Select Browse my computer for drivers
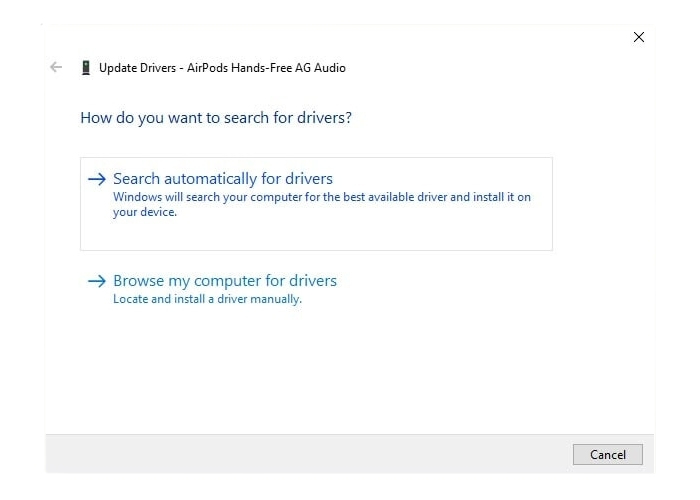The width and height of the screenshot is (700, 500). point(225,281)
